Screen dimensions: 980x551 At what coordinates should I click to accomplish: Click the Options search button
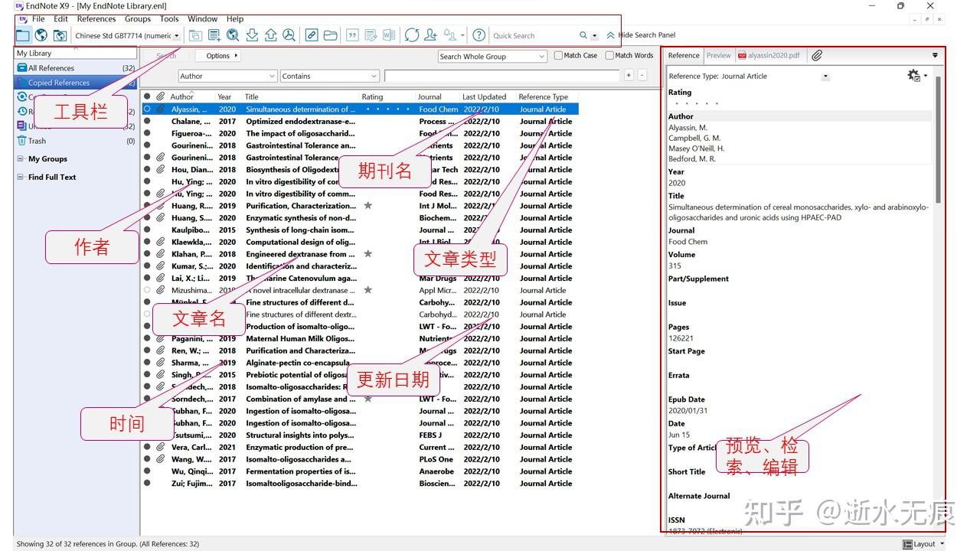pos(218,56)
